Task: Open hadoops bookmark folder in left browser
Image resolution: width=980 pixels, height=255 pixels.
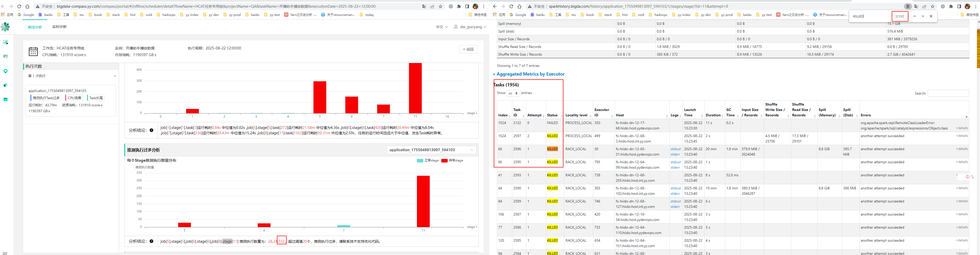Action: [166, 15]
